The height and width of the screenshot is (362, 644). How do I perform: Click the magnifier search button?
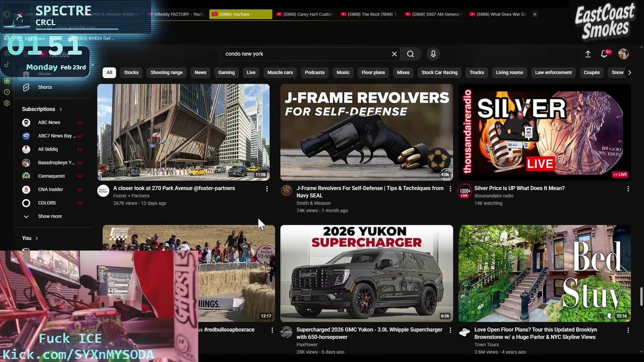(411, 54)
